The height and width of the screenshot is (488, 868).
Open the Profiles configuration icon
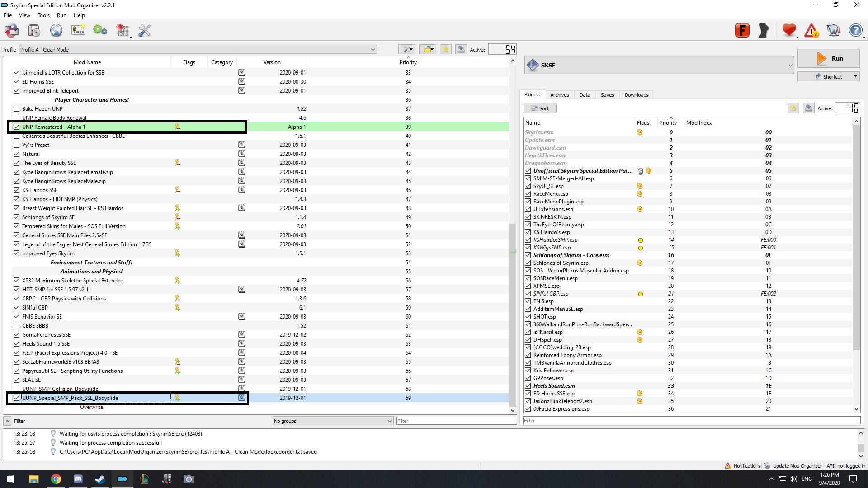coord(78,30)
